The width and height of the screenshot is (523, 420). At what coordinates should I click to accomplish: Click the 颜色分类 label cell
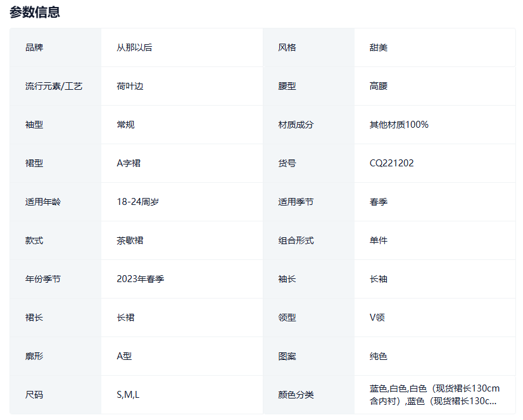[296, 395]
